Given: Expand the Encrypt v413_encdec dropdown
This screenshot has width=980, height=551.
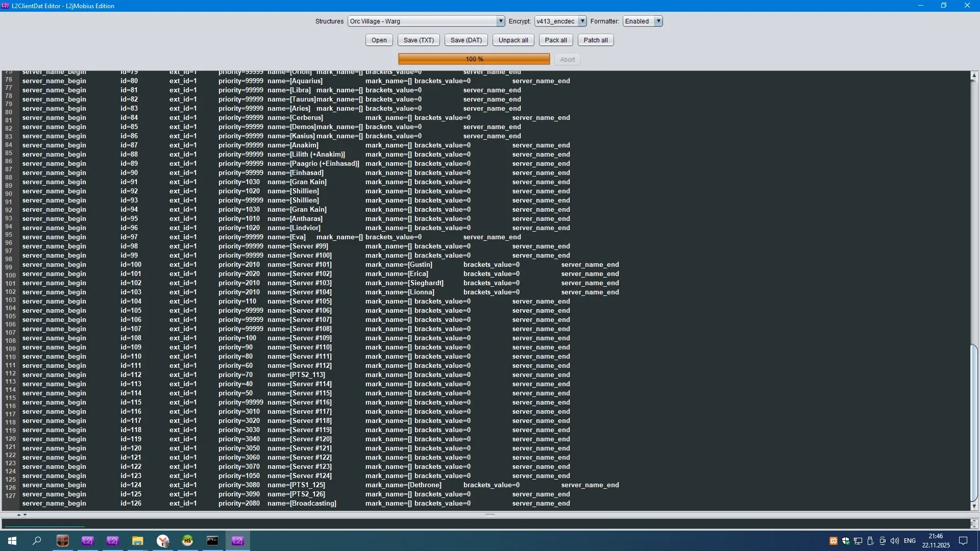Looking at the screenshot, I should (582, 21).
